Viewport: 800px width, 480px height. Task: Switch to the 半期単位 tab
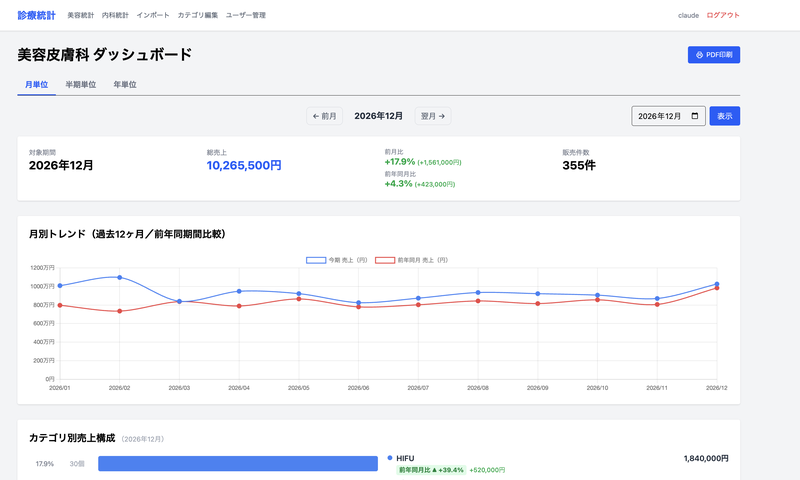pyautogui.click(x=81, y=85)
